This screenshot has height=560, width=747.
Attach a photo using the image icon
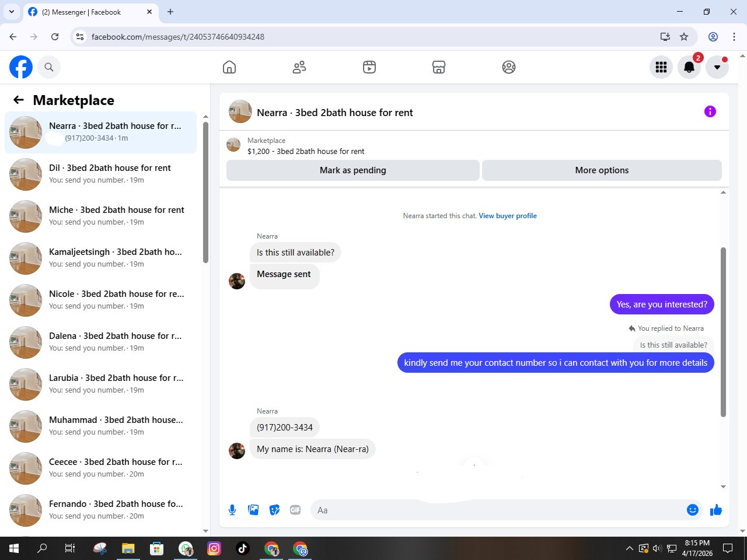point(253,510)
